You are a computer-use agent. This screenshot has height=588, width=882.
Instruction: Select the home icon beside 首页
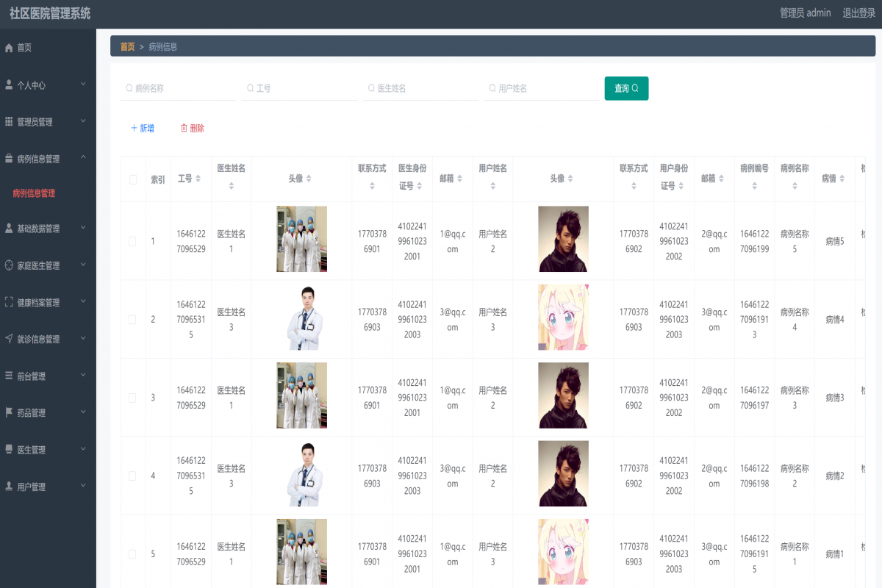click(10, 47)
